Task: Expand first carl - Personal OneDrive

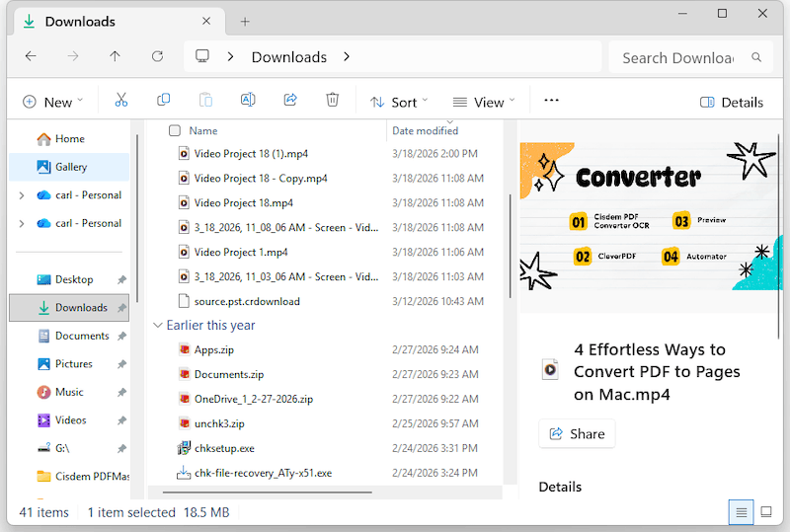Action: [21, 195]
